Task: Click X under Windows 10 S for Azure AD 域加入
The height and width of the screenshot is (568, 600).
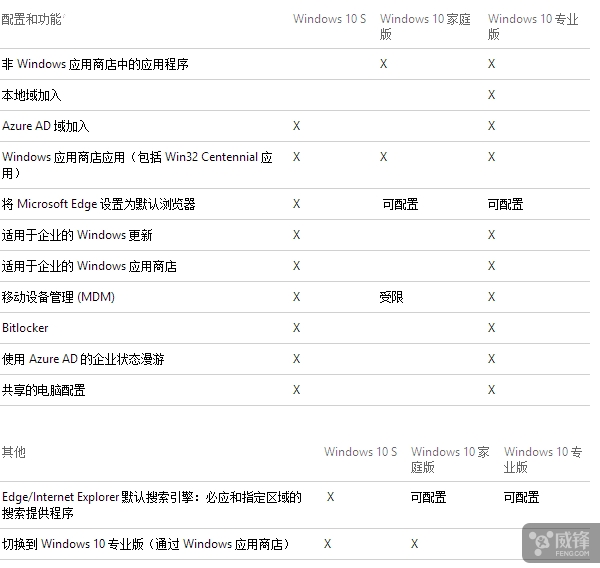Action: pyautogui.click(x=297, y=126)
